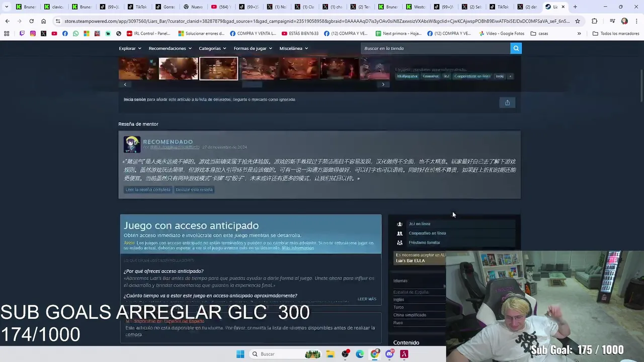Click the RECOMENDADO curator heading
This screenshot has width=644, height=362.
point(168,142)
